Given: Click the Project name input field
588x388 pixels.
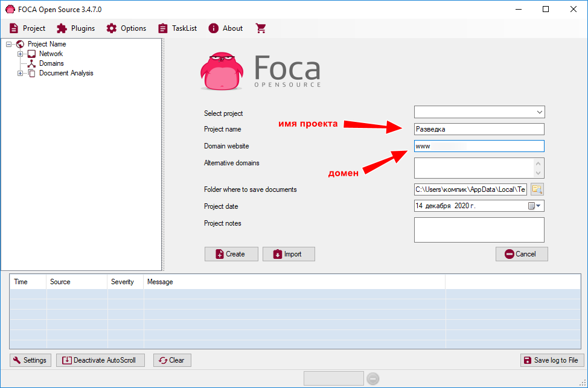Looking at the screenshot, I should click(479, 129).
